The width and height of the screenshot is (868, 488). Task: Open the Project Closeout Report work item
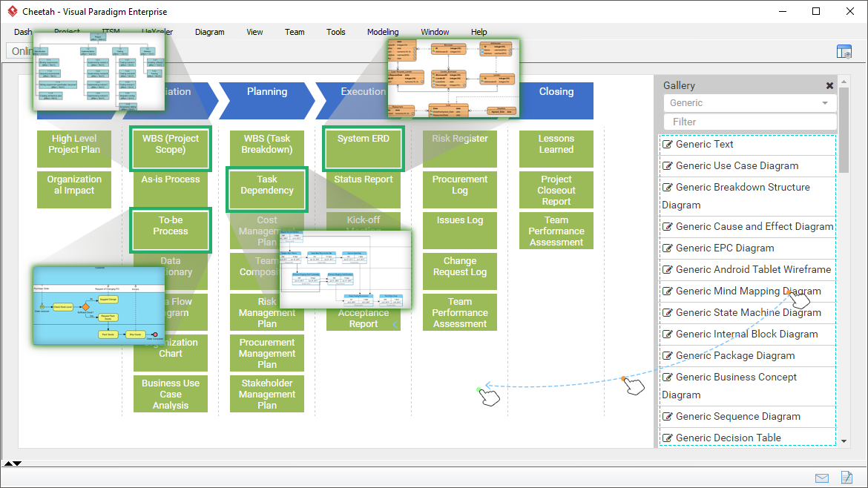click(x=556, y=190)
